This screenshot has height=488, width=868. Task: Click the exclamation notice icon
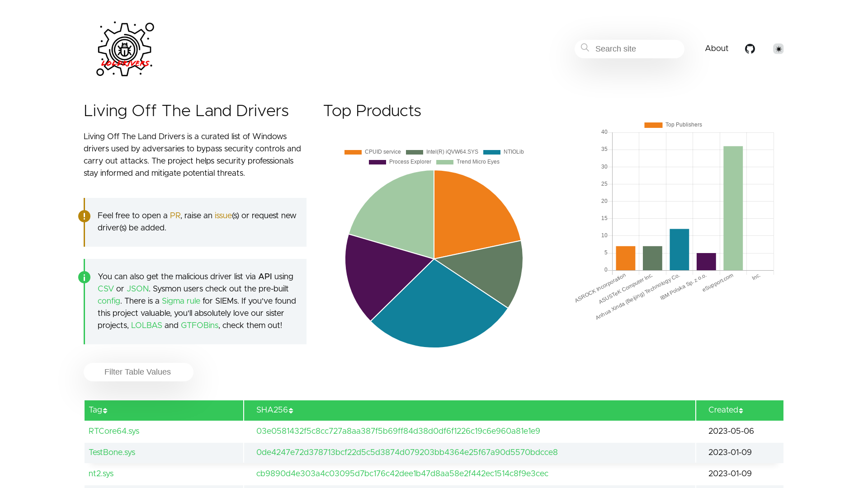[x=84, y=216]
